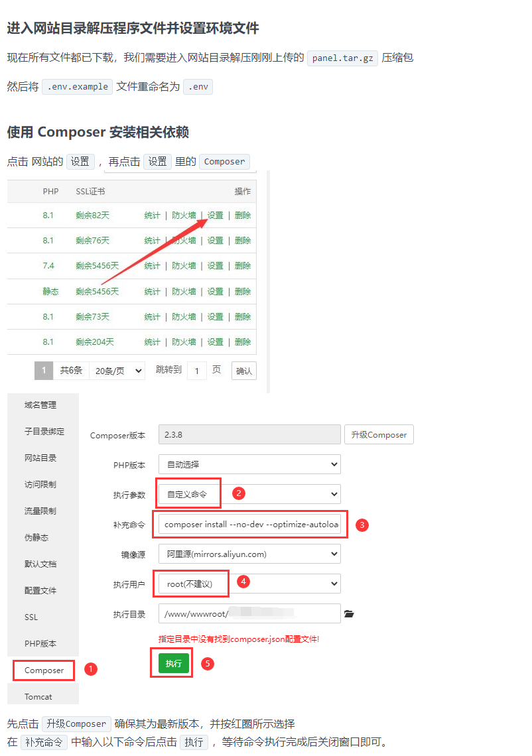Click 删除 in the 剩余76天 row
Screen dimensions: 532x756
(243, 240)
